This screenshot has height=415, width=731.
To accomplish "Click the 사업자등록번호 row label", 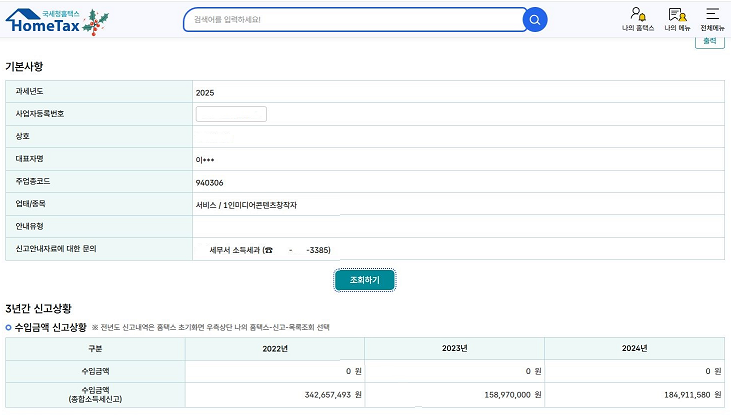I will point(40,114).
